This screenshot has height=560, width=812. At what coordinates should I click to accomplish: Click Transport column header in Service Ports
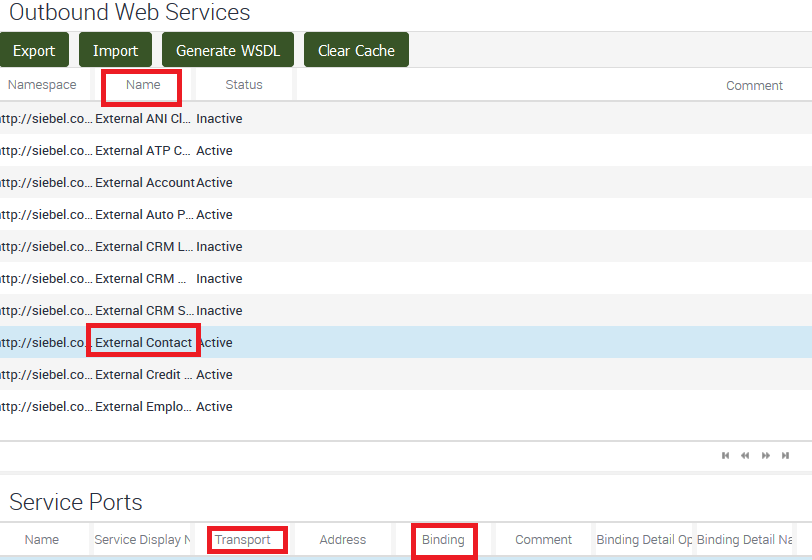click(x=243, y=540)
